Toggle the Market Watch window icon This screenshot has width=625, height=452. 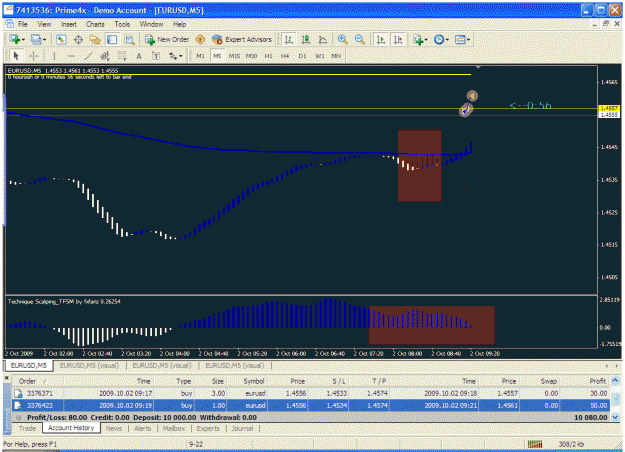tap(61, 39)
